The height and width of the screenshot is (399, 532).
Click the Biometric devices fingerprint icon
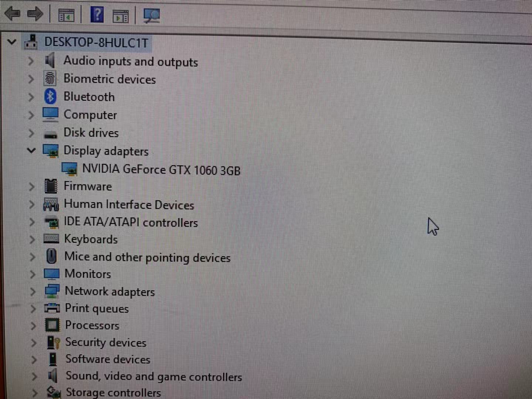(50, 78)
